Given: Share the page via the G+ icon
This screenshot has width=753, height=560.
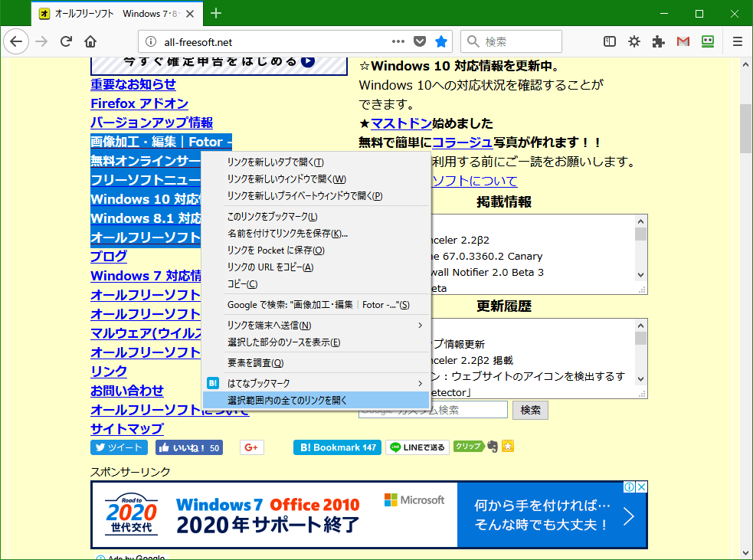Looking at the screenshot, I should click(x=251, y=447).
